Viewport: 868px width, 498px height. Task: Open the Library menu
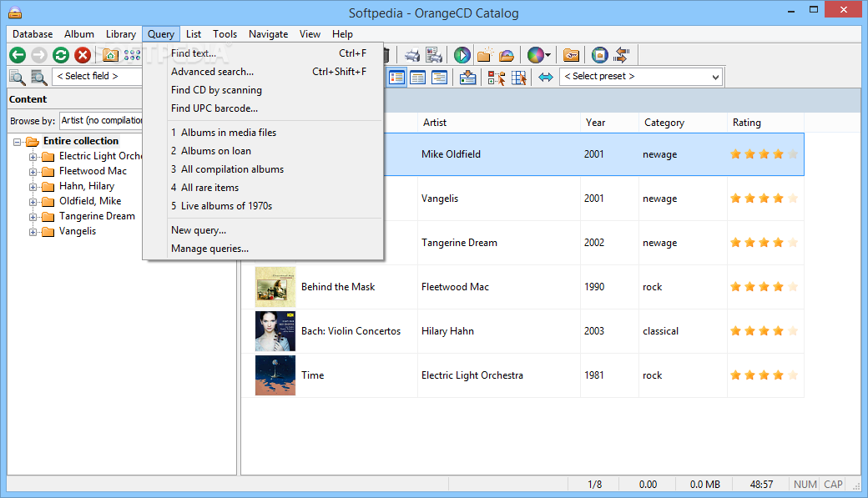(x=121, y=34)
